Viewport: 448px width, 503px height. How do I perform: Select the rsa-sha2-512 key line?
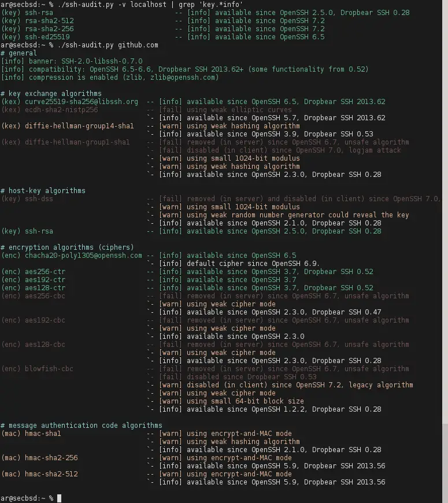(163, 21)
